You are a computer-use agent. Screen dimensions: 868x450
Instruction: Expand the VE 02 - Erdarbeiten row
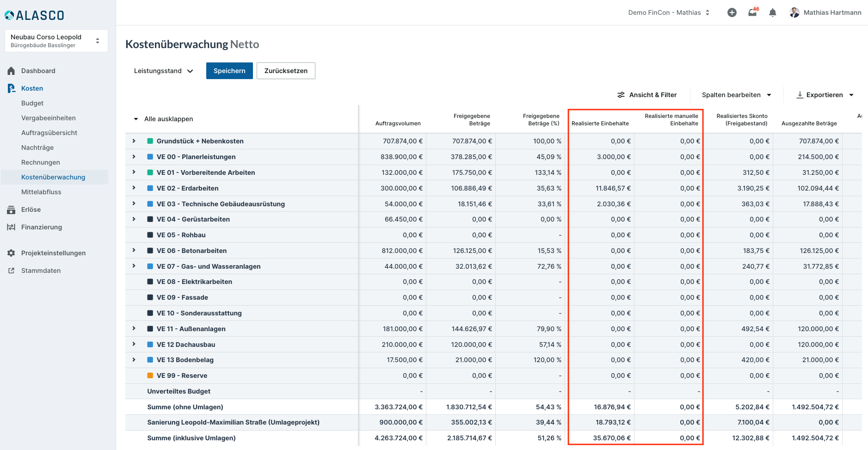pyautogui.click(x=134, y=188)
